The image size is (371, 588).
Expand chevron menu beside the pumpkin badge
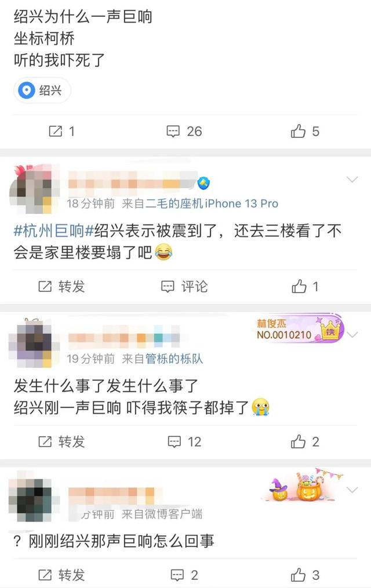352,490
